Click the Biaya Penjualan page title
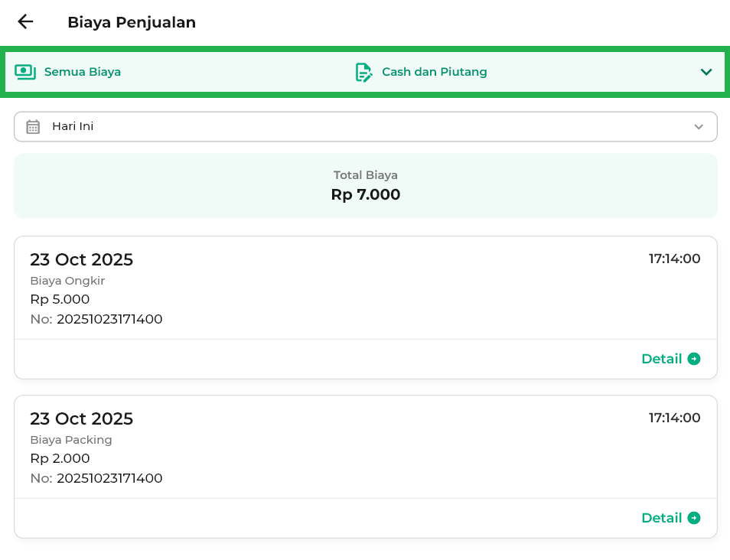 point(132,22)
